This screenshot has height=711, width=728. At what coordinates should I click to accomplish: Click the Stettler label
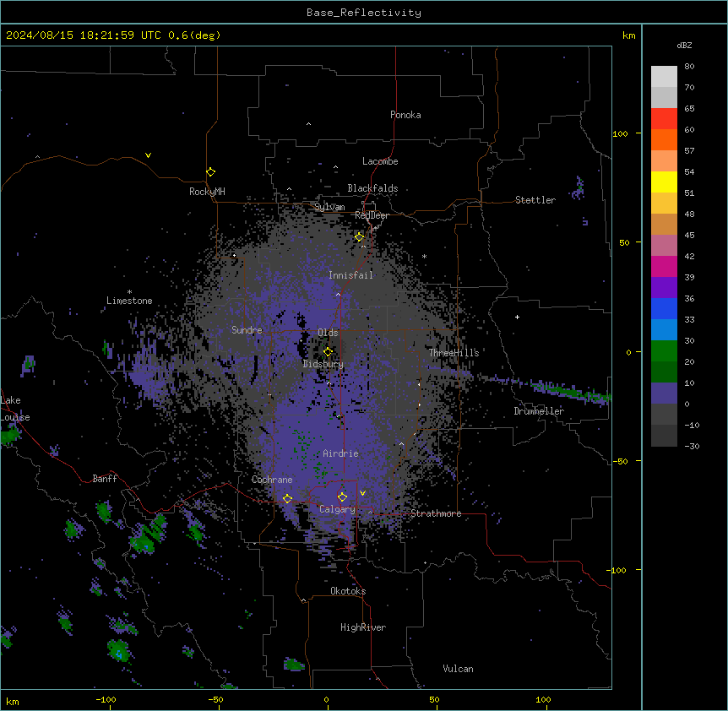coord(535,200)
